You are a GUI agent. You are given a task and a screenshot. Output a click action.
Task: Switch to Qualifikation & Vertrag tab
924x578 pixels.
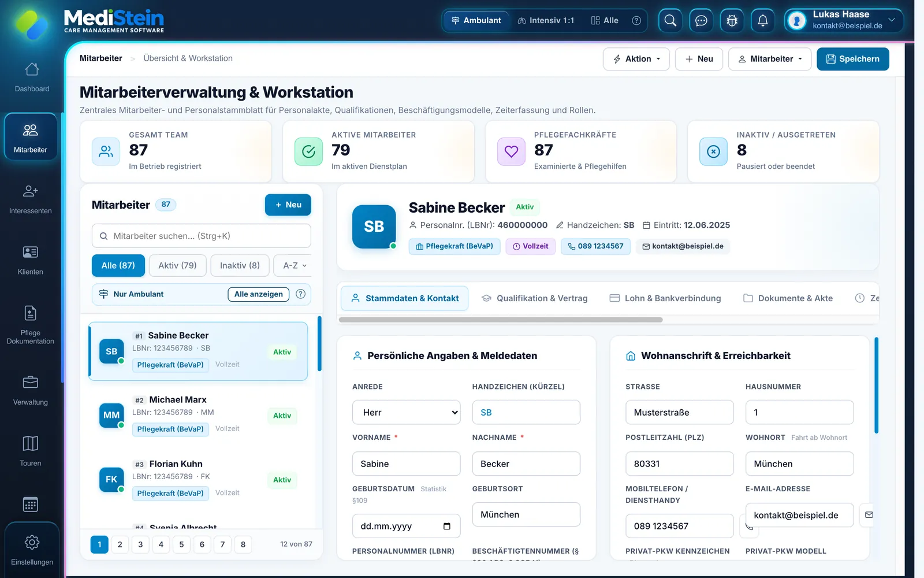tap(534, 298)
